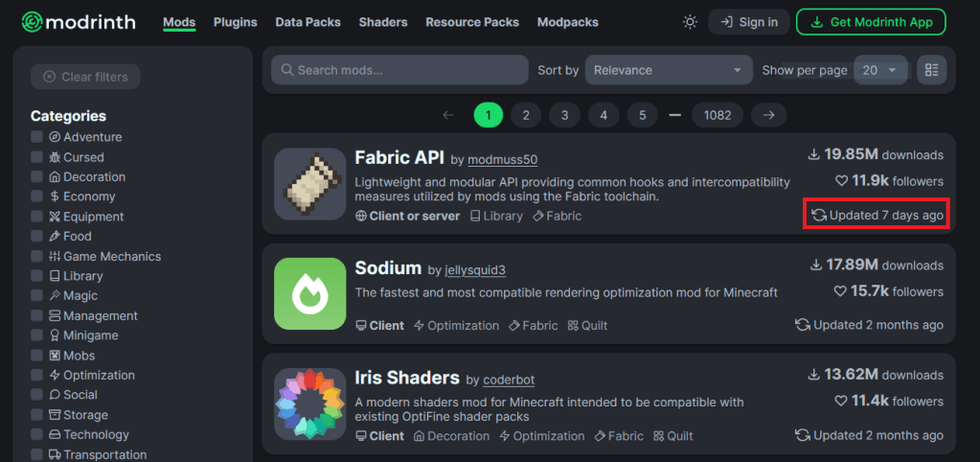Check the Optimization category filter

click(x=37, y=375)
